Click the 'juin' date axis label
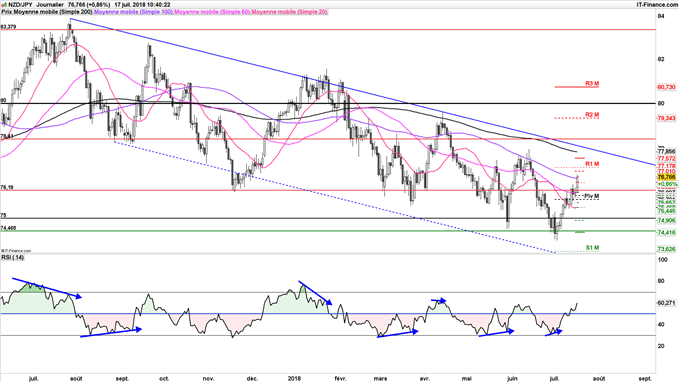This screenshot has height=382, width=679. [512, 378]
